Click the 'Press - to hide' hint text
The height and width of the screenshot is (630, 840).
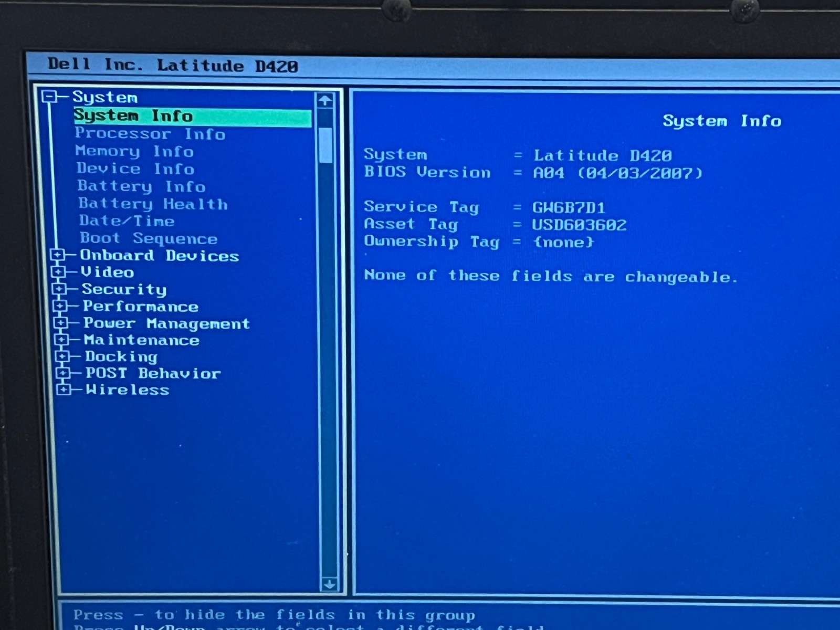coord(274,615)
